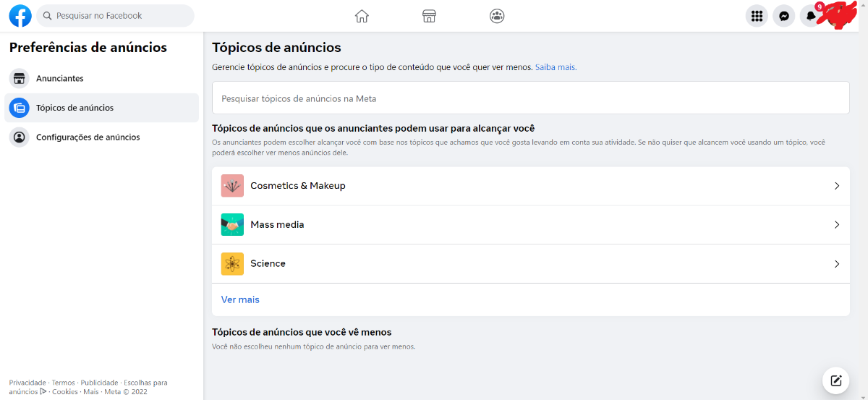Image resolution: width=868 pixels, height=400 pixels.
Task: Open the Messenger icon
Action: pyautogui.click(x=784, y=16)
